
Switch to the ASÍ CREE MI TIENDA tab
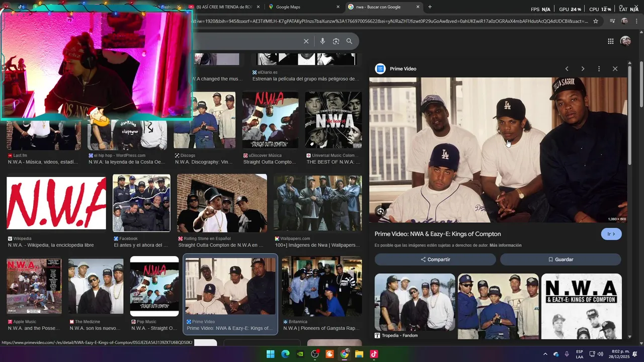tap(224, 7)
